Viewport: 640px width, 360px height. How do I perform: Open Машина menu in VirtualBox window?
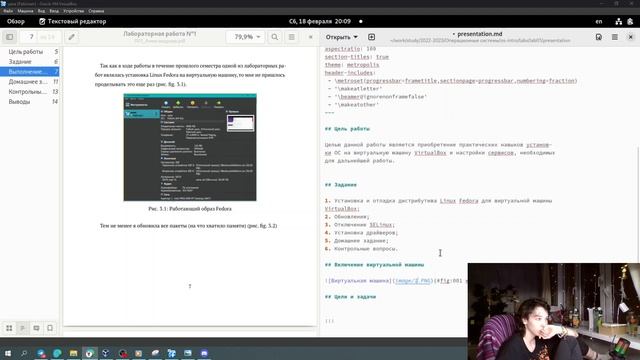[x=25, y=11]
